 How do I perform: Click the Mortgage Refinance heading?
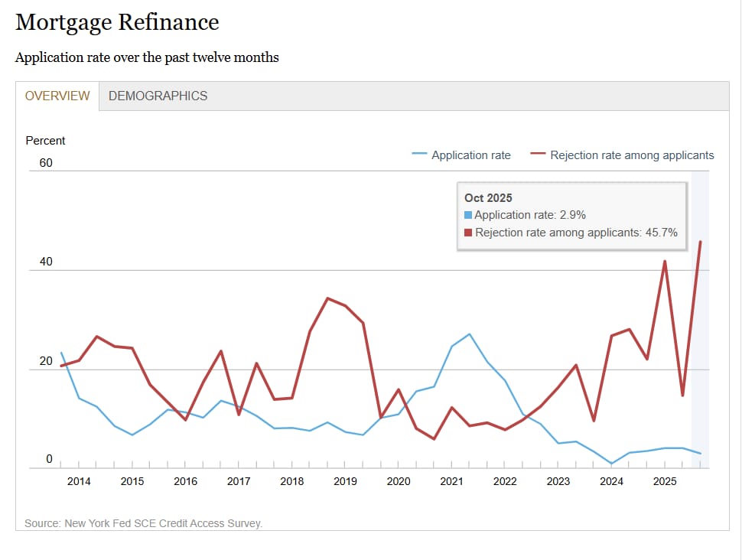tap(117, 22)
